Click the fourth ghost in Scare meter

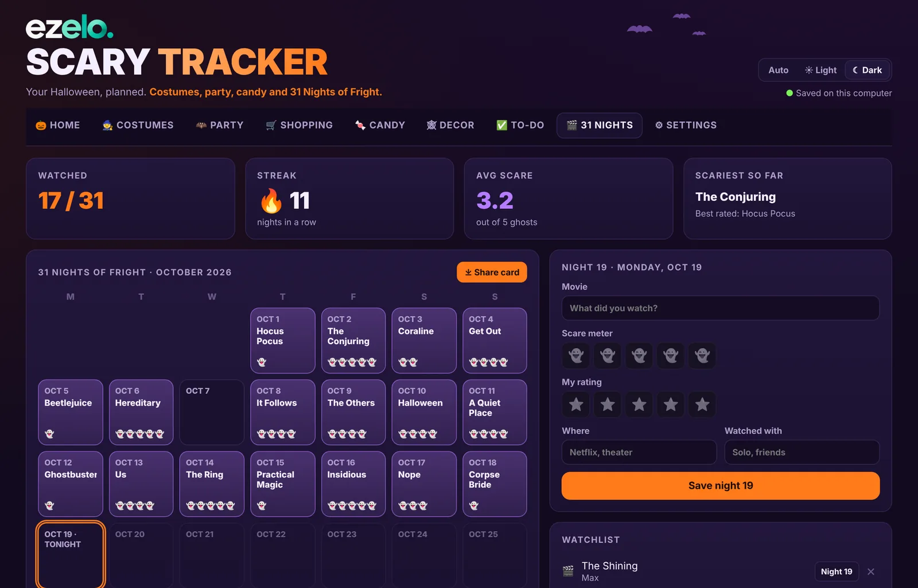click(671, 356)
